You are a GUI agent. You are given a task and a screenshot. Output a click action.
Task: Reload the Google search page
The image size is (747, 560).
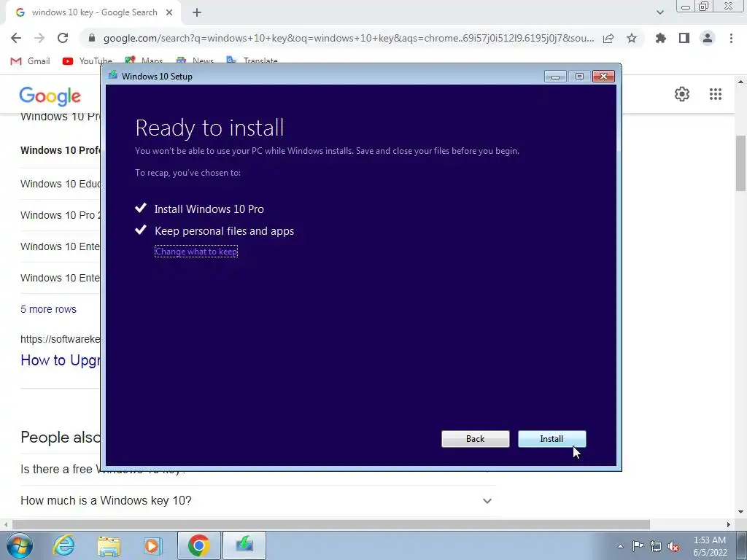(x=63, y=38)
